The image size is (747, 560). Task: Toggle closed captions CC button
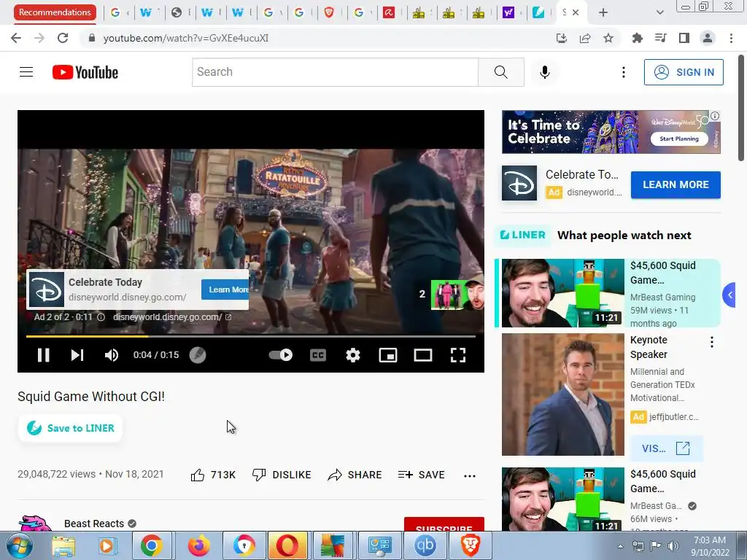[x=318, y=355]
